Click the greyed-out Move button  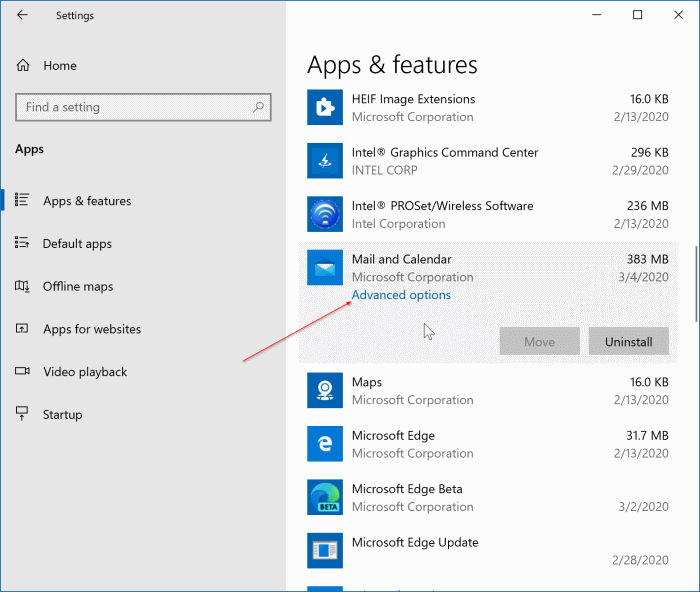[x=539, y=342]
